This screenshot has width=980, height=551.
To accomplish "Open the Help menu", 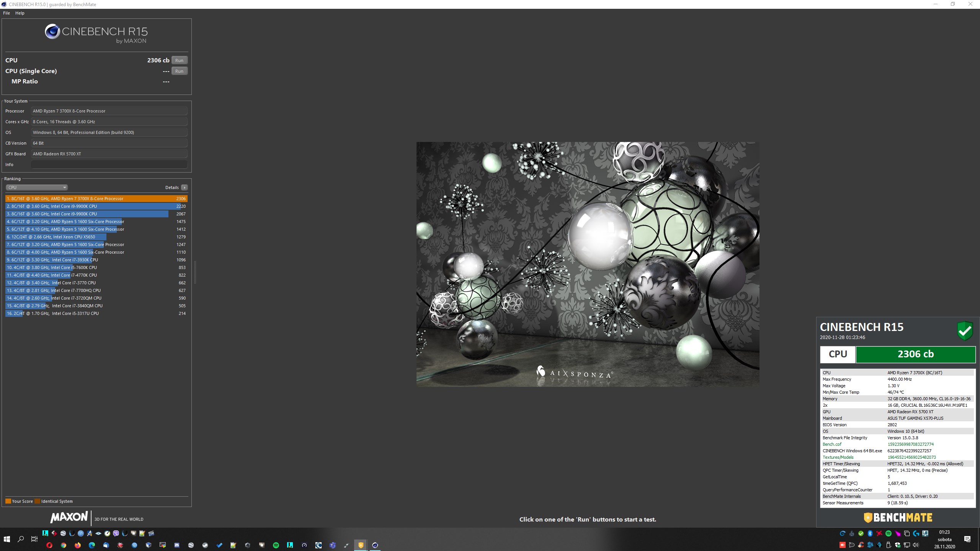I will pos(20,13).
